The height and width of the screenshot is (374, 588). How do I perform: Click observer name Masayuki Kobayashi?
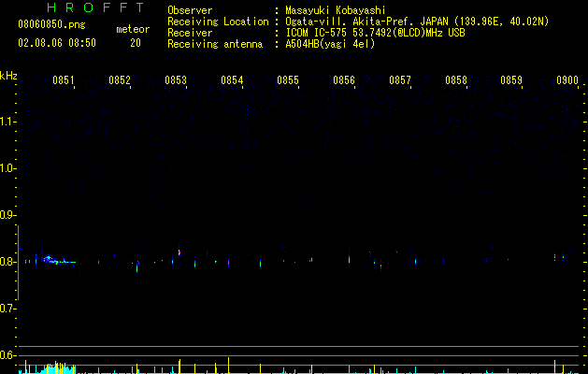(336, 10)
